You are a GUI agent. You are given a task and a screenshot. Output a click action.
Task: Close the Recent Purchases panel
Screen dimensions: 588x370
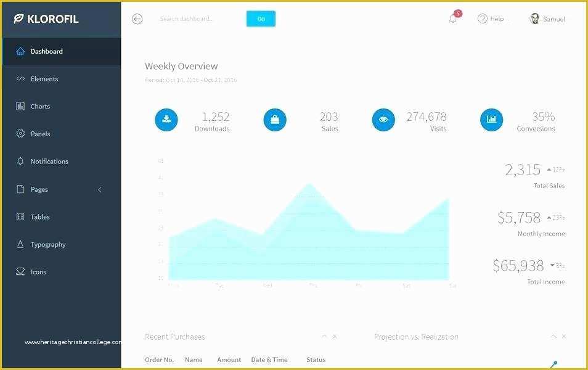pos(335,337)
